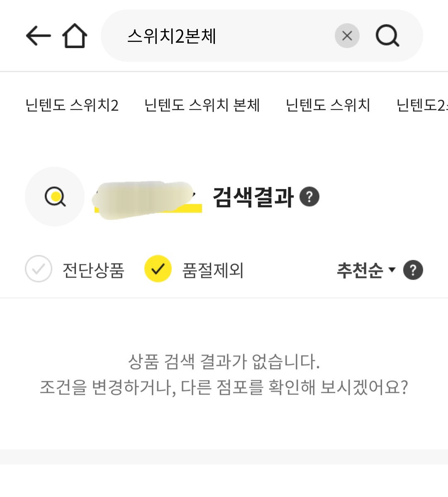Tap the partially visible 닌텐도2 suggestion
This screenshot has height=497, width=448.
pyautogui.click(x=422, y=105)
